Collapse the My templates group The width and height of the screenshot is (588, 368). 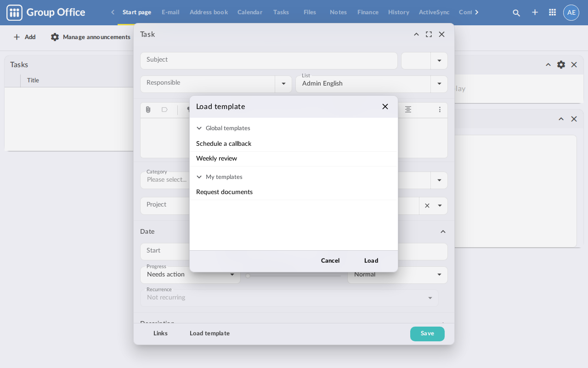point(199,177)
